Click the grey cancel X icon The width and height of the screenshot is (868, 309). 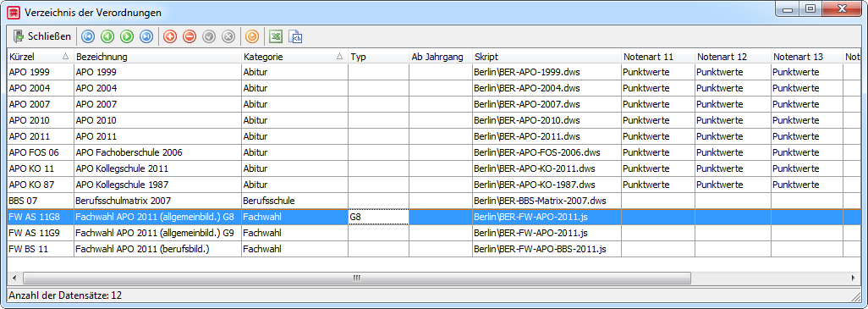tap(228, 36)
